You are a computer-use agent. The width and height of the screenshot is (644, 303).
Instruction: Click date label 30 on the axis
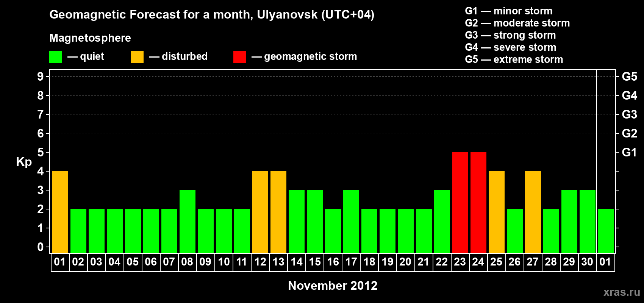(587, 262)
